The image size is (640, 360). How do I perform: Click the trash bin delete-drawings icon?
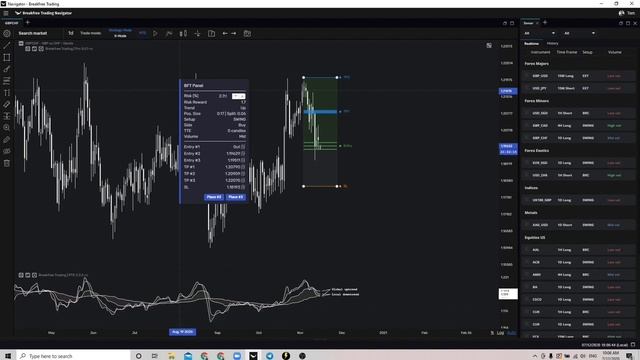[x=7, y=163]
